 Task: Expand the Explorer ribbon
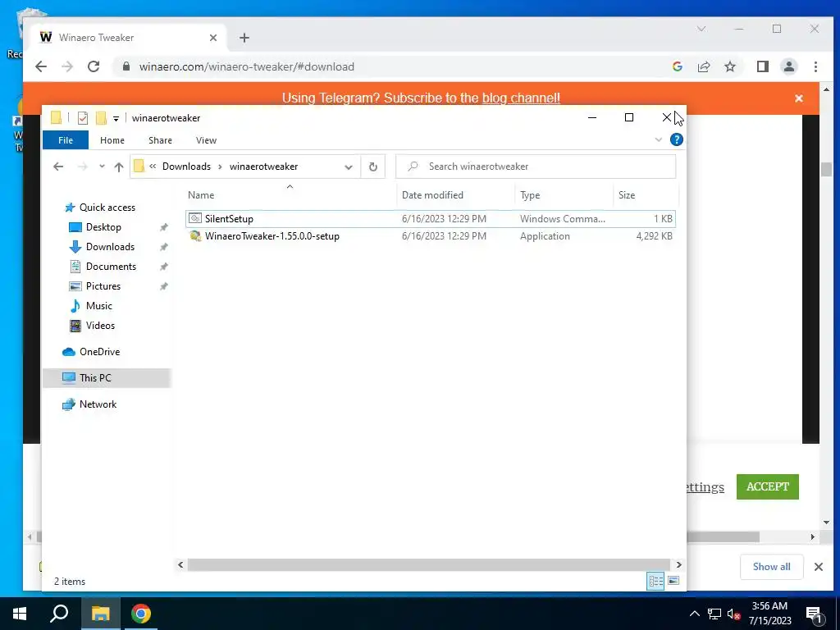click(659, 139)
